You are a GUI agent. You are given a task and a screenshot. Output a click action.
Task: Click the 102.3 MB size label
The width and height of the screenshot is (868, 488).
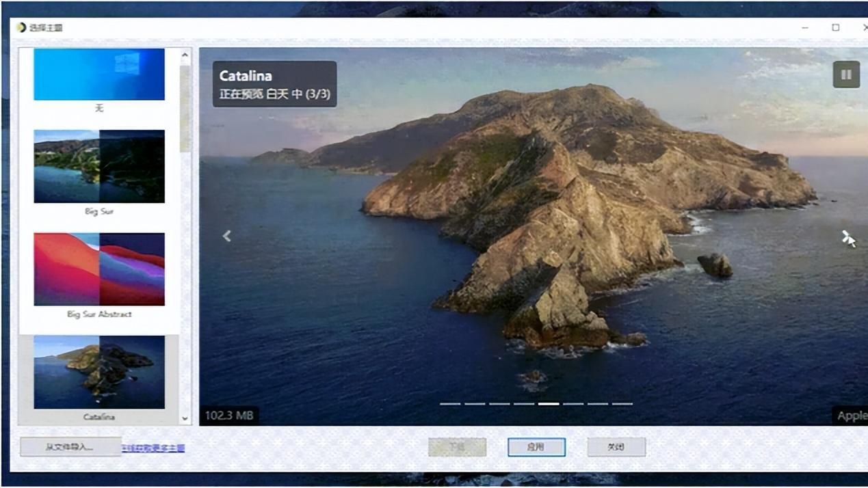pos(229,415)
